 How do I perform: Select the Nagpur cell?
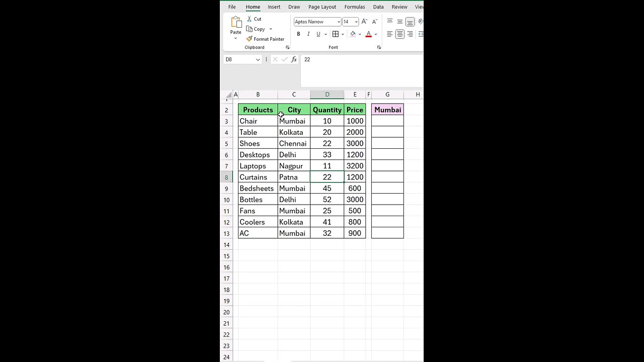[294, 166]
